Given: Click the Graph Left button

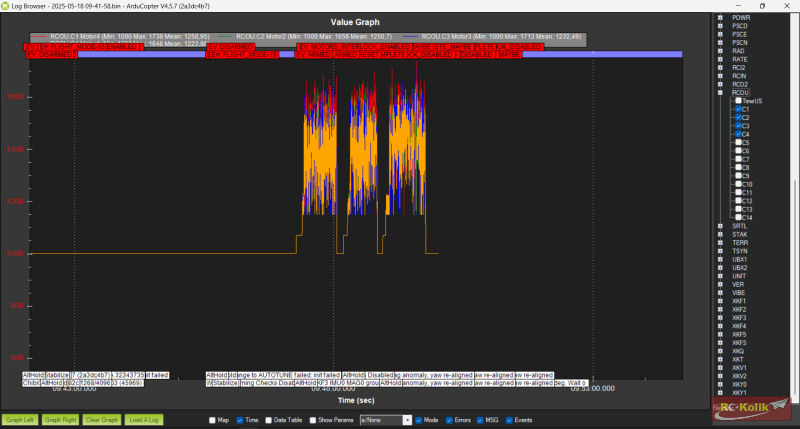Looking at the screenshot, I should click(20, 420).
